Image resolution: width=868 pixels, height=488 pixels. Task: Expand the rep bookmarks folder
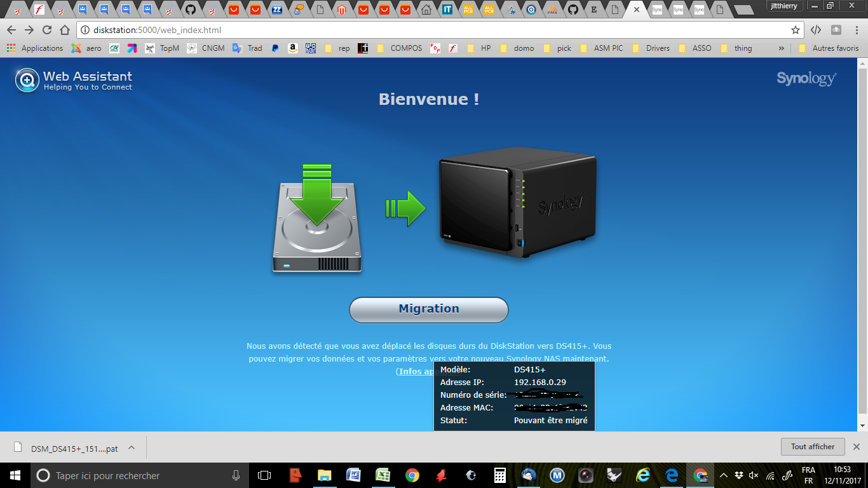(x=337, y=48)
